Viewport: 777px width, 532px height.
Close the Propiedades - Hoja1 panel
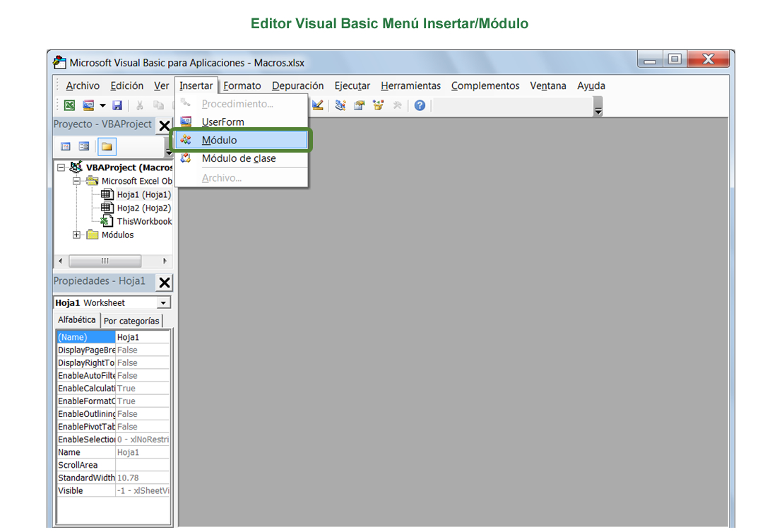point(165,283)
